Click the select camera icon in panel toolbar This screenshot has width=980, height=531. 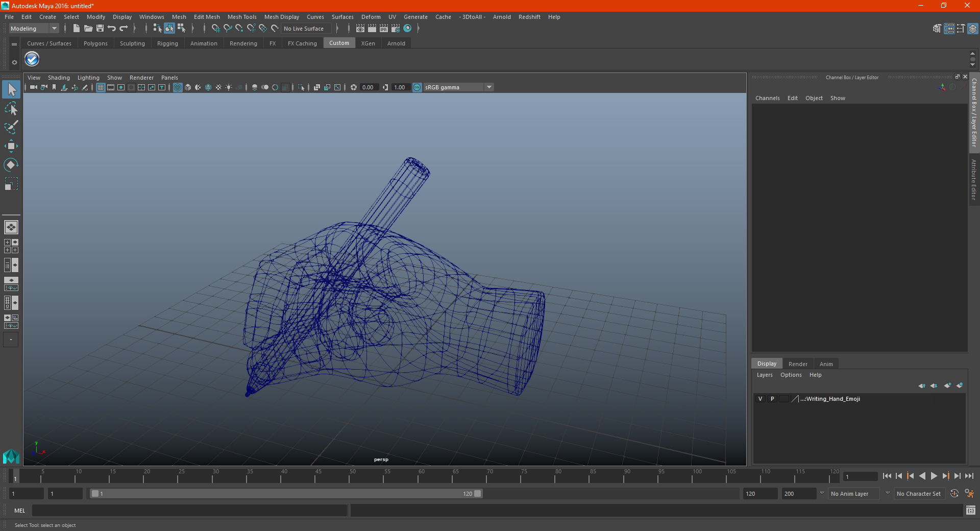33,87
